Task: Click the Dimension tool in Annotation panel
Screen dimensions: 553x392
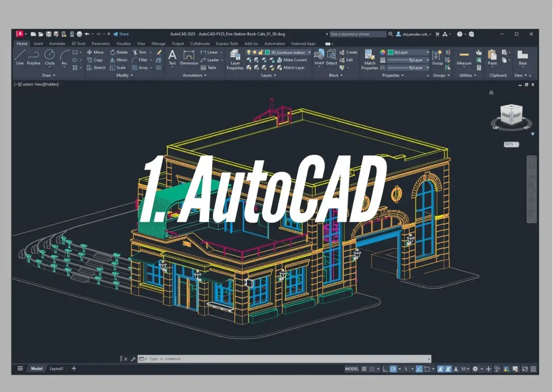Action: point(188,58)
